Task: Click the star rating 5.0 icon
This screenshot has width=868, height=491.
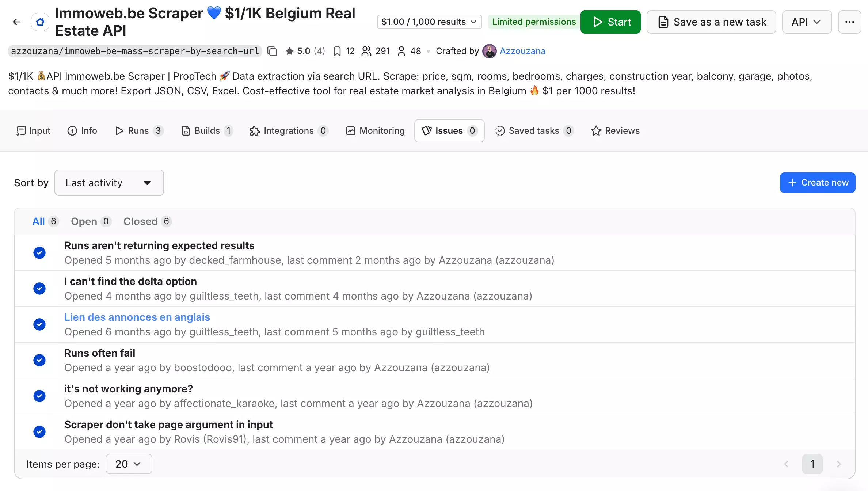Action: pos(290,51)
